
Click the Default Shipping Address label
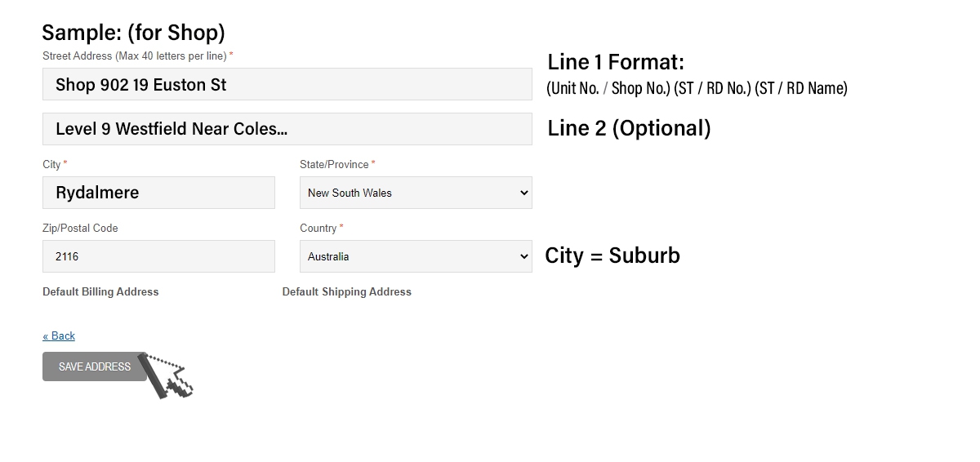(x=347, y=291)
